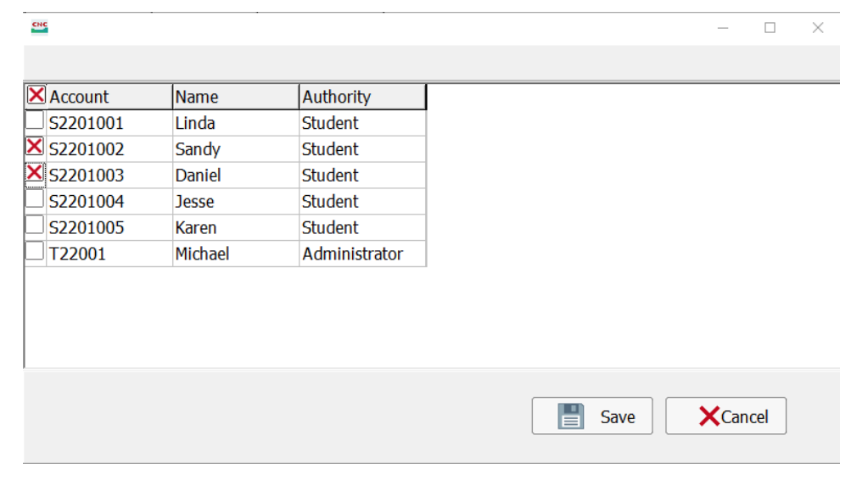Screen dimensions: 868x480
Task: Sort by the Authority column header
Action: coord(362,97)
